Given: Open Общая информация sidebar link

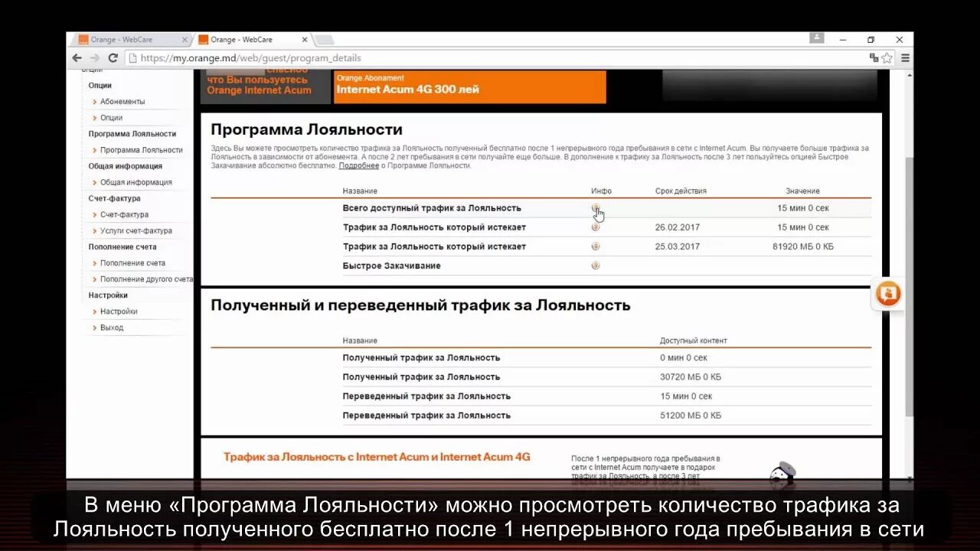Looking at the screenshot, I should (136, 182).
